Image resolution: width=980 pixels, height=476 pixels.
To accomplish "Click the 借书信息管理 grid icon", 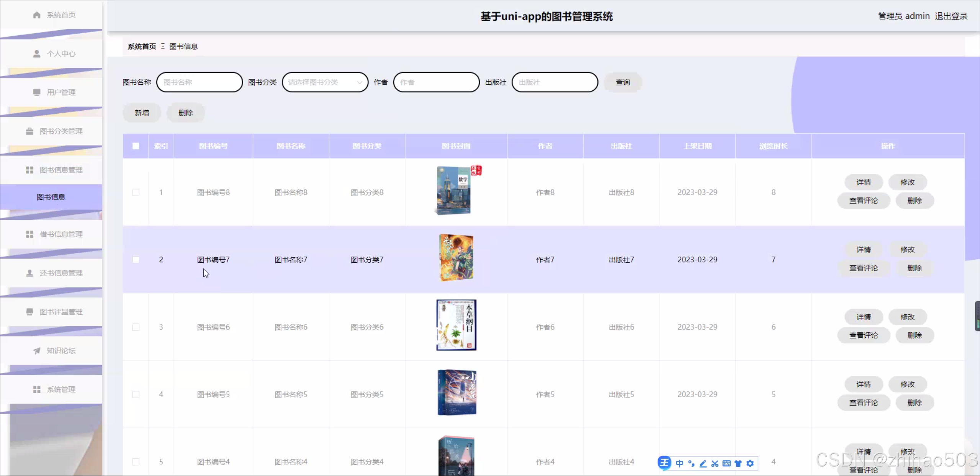I will (x=29, y=234).
